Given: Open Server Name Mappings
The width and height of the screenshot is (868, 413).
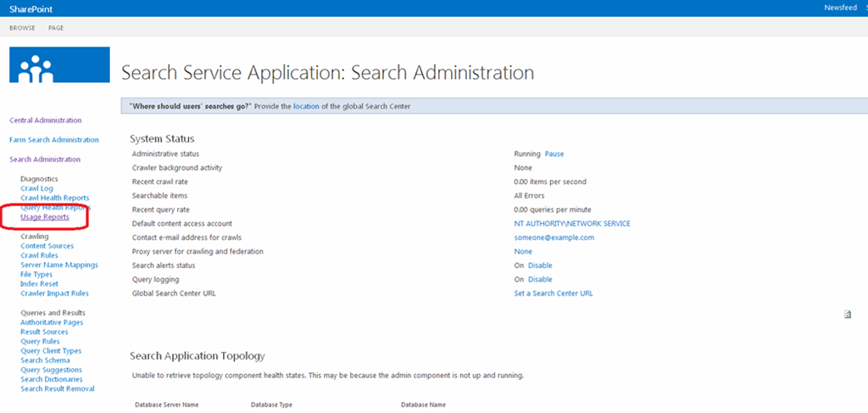Looking at the screenshot, I should pyautogui.click(x=59, y=265).
